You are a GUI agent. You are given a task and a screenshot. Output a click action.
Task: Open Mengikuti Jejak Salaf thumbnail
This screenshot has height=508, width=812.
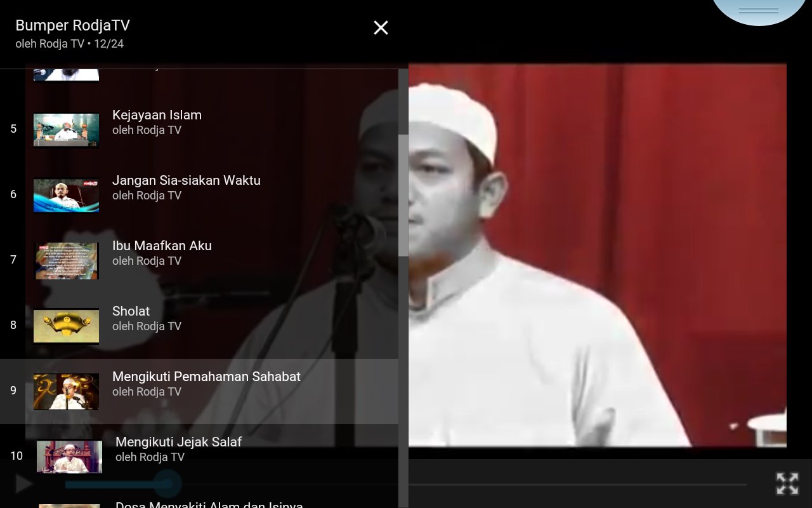(69, 457)
